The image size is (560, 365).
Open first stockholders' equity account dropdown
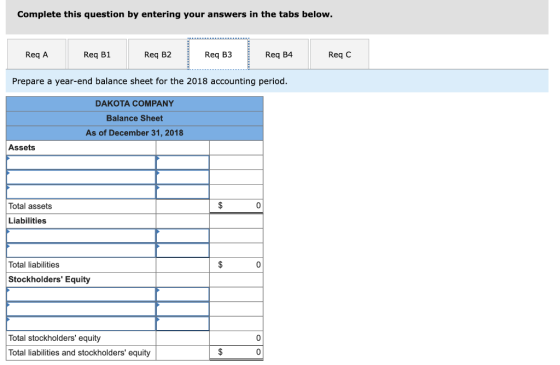(81, 294)
